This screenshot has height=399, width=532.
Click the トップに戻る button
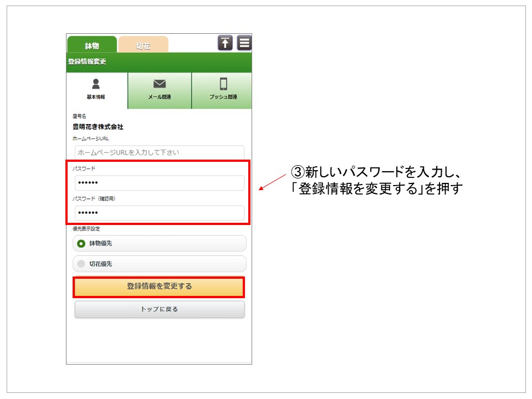(x=160, y=309)
